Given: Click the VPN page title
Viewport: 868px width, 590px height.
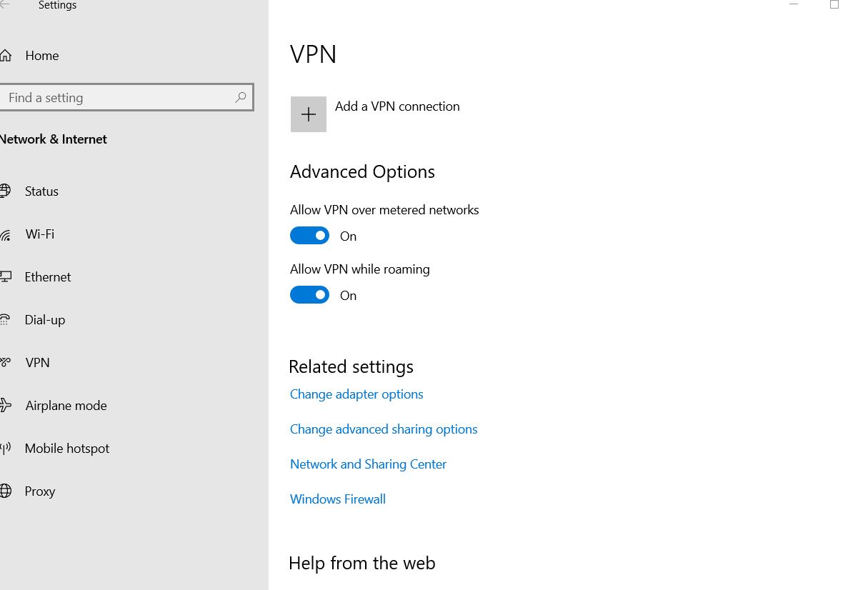Looking at the screenshot, I should coord(313,54).
